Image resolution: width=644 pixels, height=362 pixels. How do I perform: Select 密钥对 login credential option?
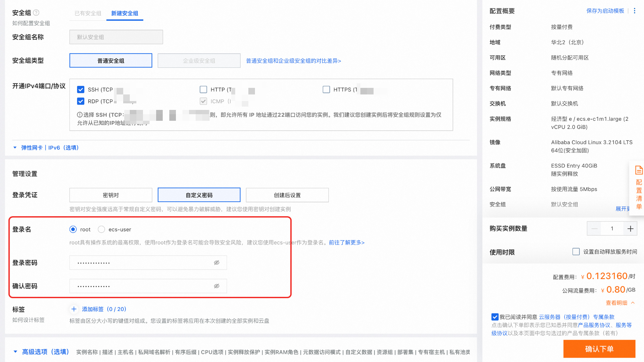point(111,195)
